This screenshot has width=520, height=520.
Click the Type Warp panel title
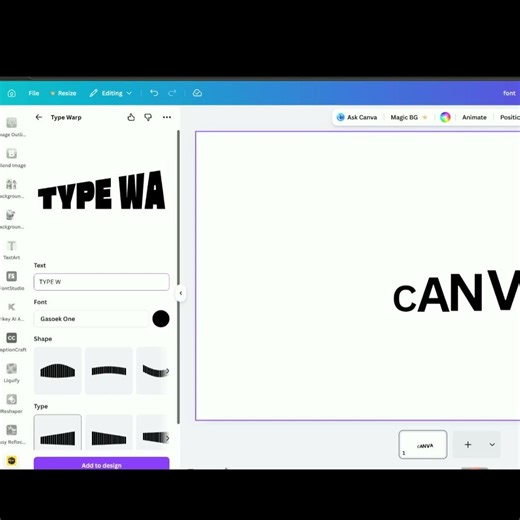66,117
